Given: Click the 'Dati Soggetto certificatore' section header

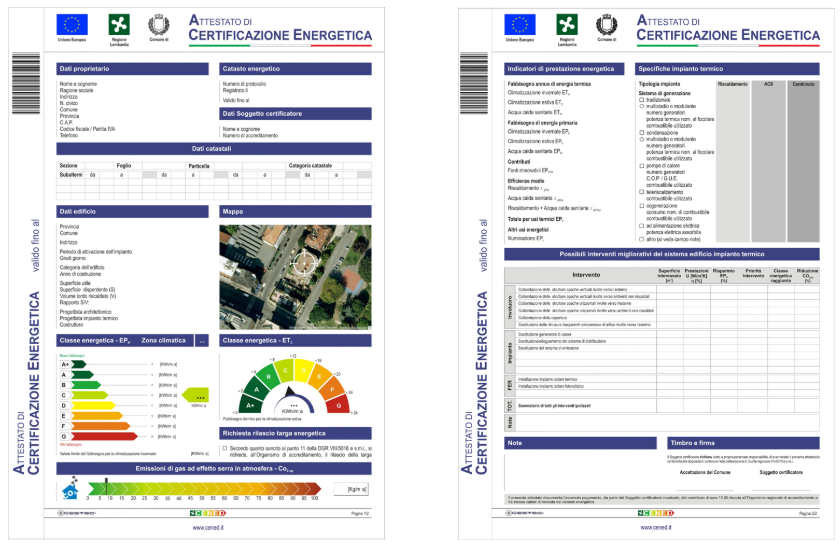Looking at the screenshot, I should [295, 114].
